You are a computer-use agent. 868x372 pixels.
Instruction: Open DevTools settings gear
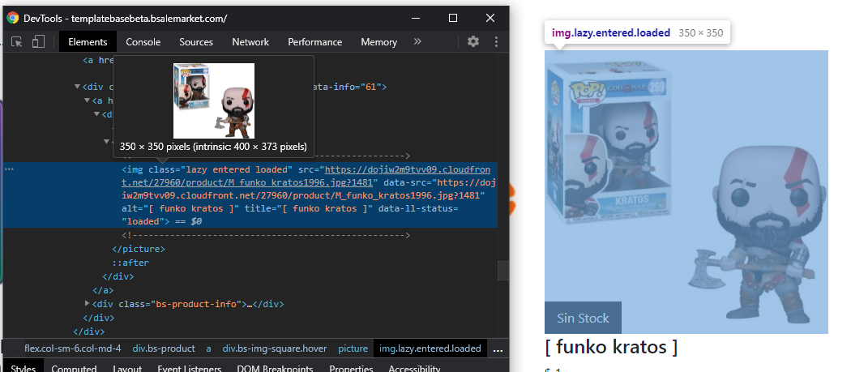click(472, 41)
